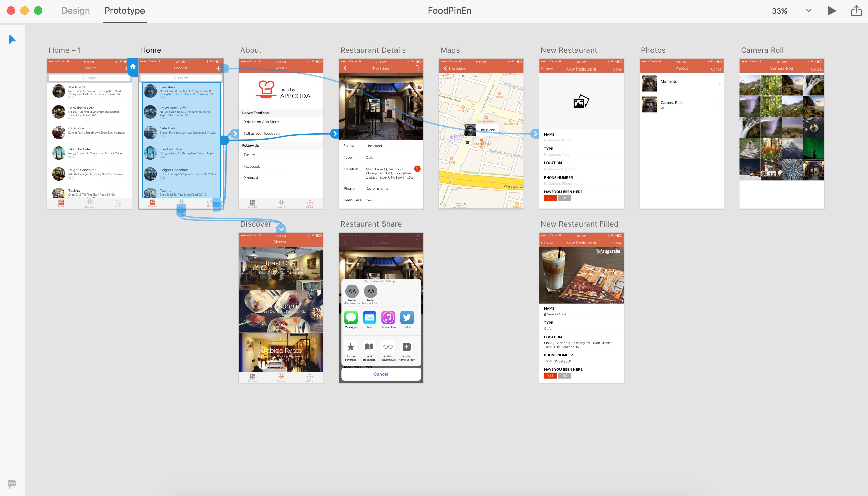Viewport: 868px width, 496px height.
Task: Click Save in the New Restaurant screen
Action: (x=616, y=69)
